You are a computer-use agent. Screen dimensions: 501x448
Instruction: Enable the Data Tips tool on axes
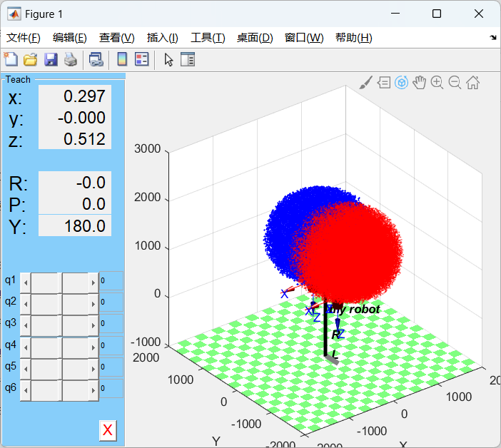pos(384,83)
